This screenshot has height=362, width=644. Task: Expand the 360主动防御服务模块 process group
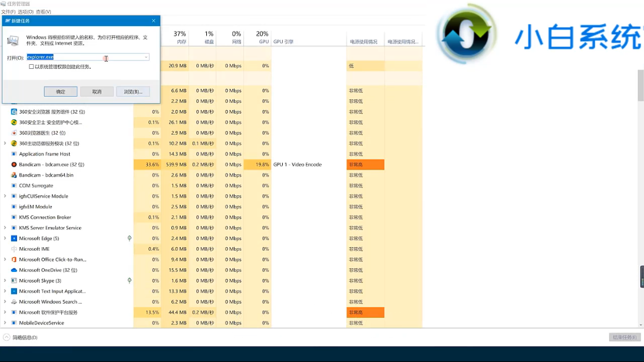click(5, 143)
